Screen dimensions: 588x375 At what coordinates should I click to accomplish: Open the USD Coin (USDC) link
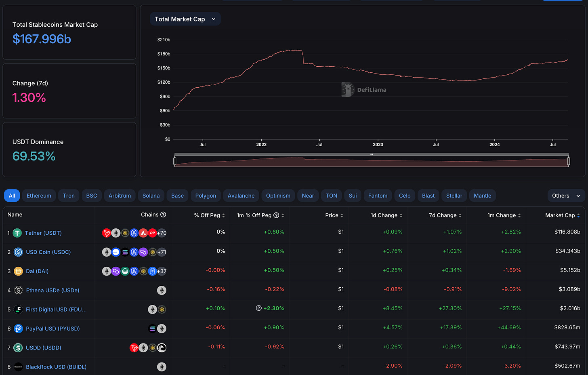pyautogui.click(x=48, y=252)
